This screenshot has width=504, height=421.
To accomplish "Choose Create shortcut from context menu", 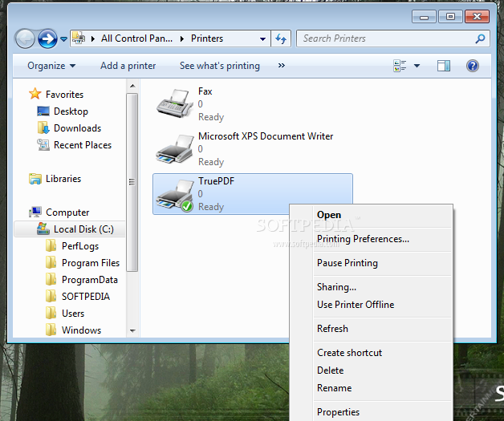I will click(349, 353).
